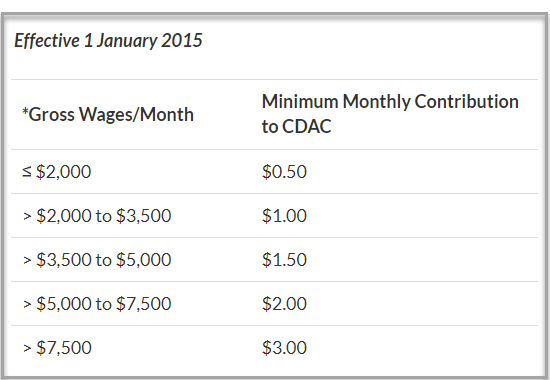The width and height of the screenshot is (550, 380).
Task: Select the Gross Wages/Month column header
Action: tap(108, 115)
